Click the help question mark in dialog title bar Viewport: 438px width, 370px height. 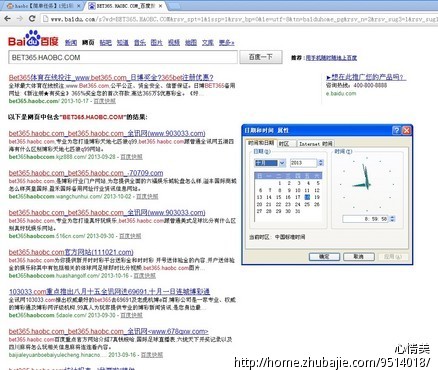396,130
